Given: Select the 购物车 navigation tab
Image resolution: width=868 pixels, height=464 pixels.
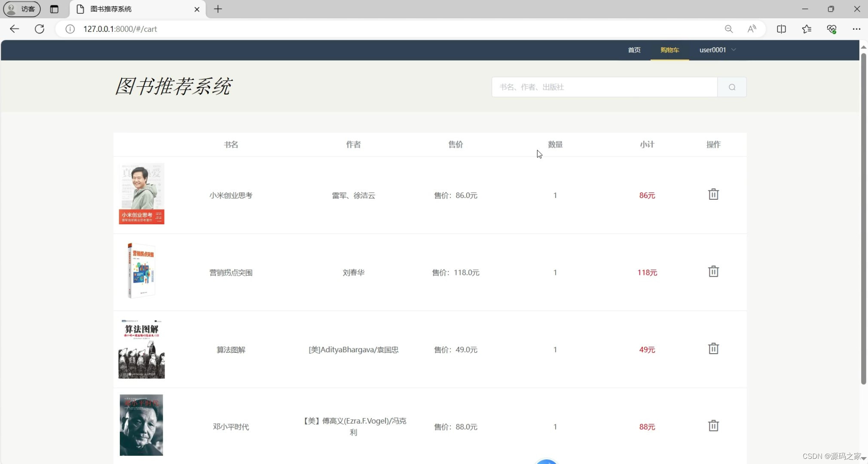Looking at the screenshot, I should pos(669,50).
